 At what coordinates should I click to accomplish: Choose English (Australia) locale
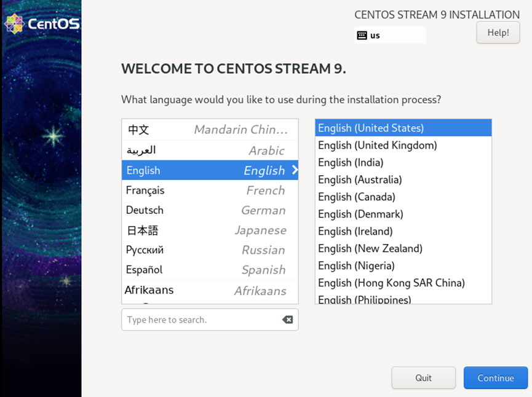(403, 179)
